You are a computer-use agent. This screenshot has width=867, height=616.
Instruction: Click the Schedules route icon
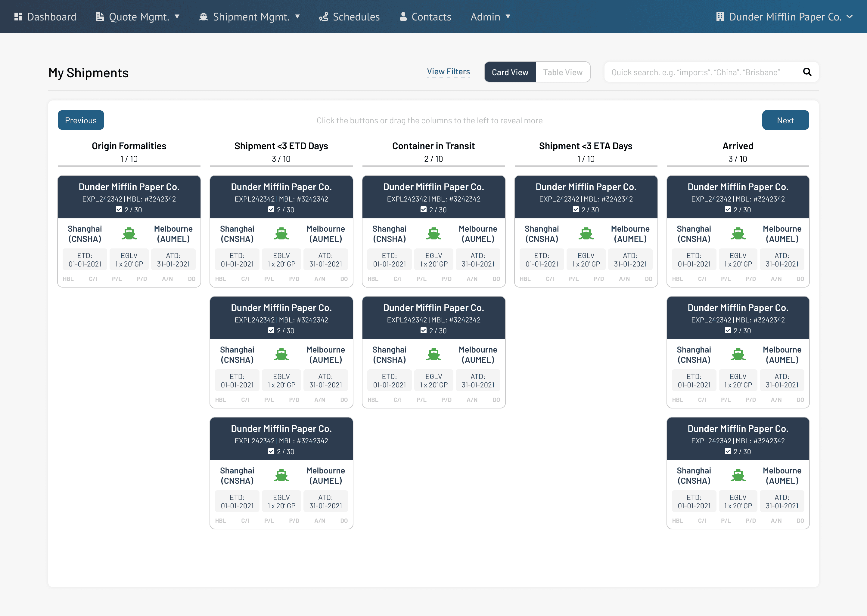click(323, 17)
